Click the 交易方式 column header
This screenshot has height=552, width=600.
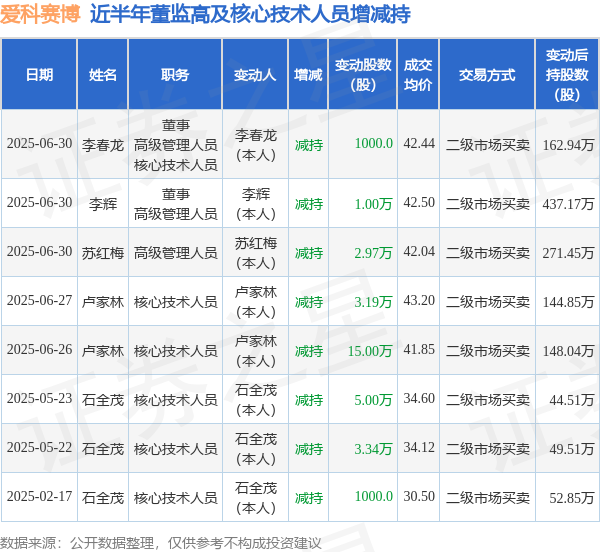coord(487,75)
